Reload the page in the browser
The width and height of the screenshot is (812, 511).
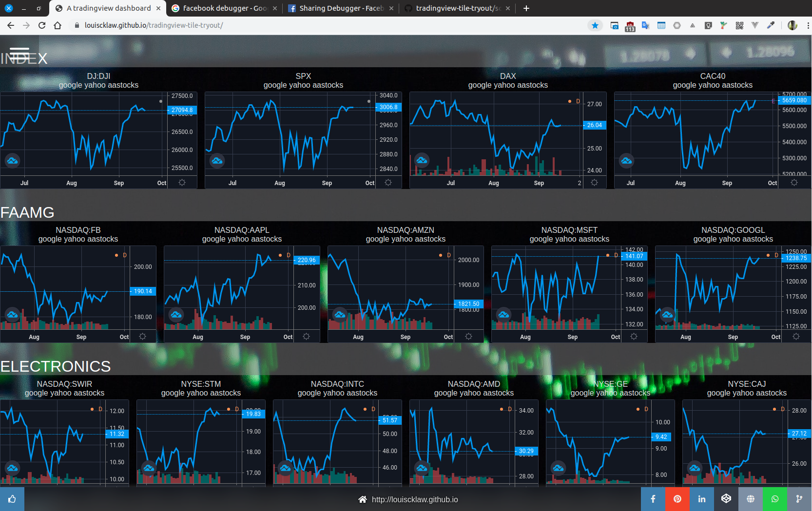click(42, 25)
